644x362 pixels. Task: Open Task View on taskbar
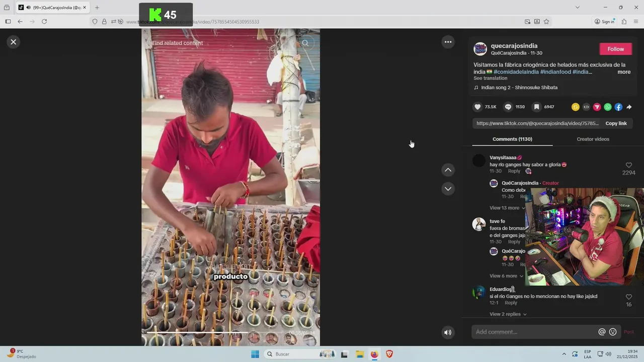(345, 354)
